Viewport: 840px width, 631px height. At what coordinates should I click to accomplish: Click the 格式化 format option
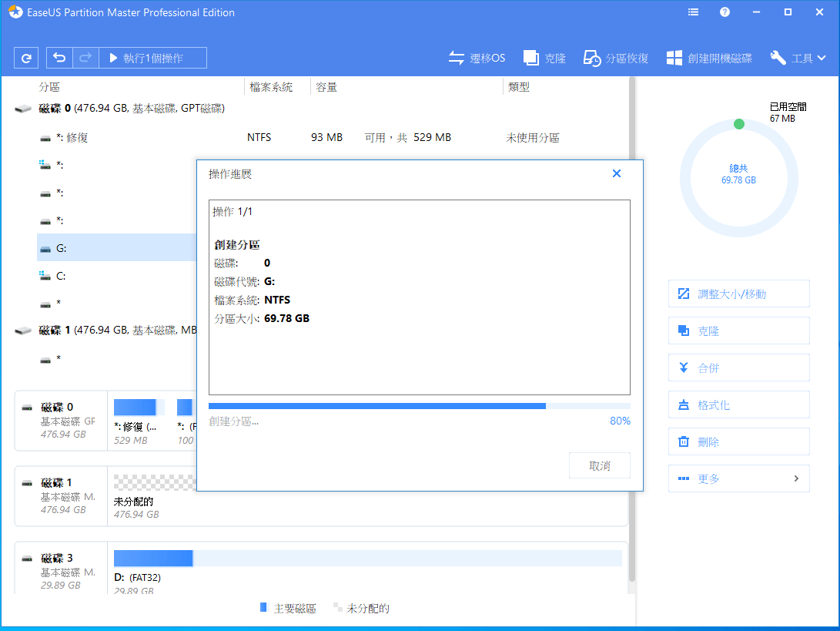(x=738, y=404)
